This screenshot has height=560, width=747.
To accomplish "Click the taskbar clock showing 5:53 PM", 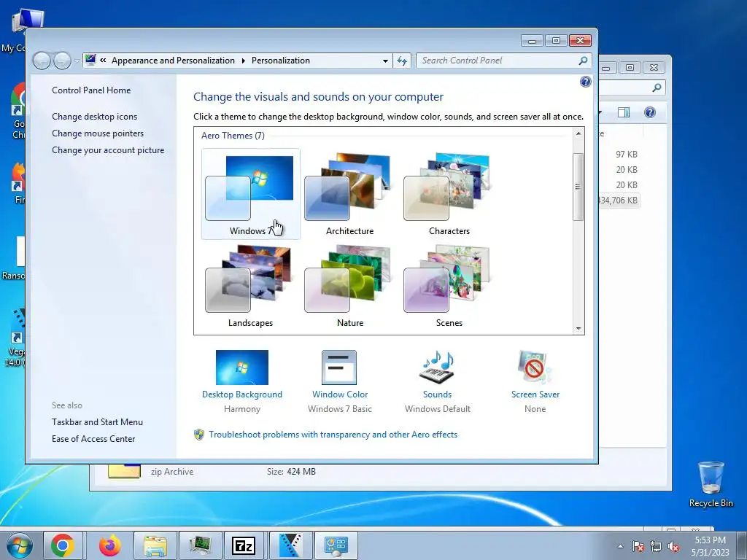I will click(x=711, y=545).
